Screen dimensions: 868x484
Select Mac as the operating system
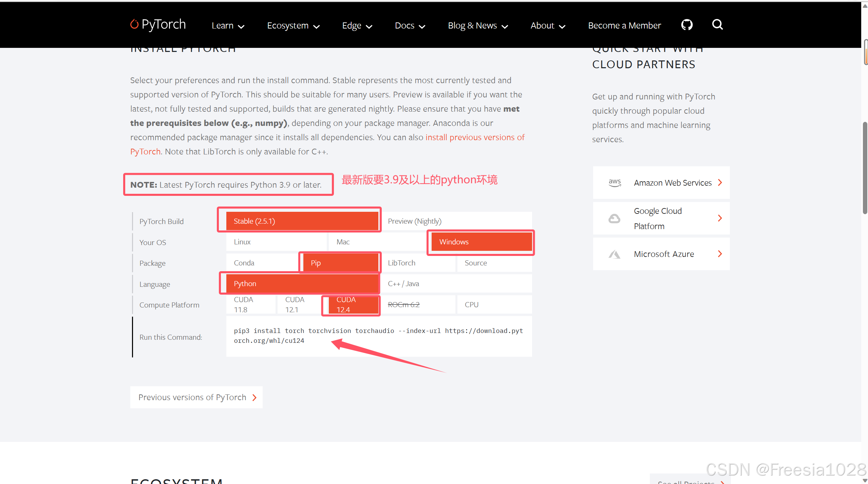tap(343, 242)
